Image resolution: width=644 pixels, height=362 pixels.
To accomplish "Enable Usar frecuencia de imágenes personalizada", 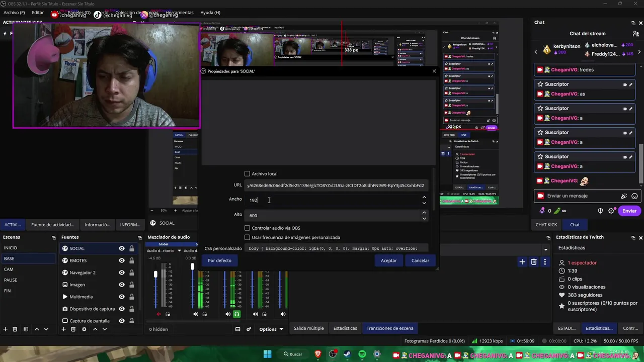I will click(247, 237).
